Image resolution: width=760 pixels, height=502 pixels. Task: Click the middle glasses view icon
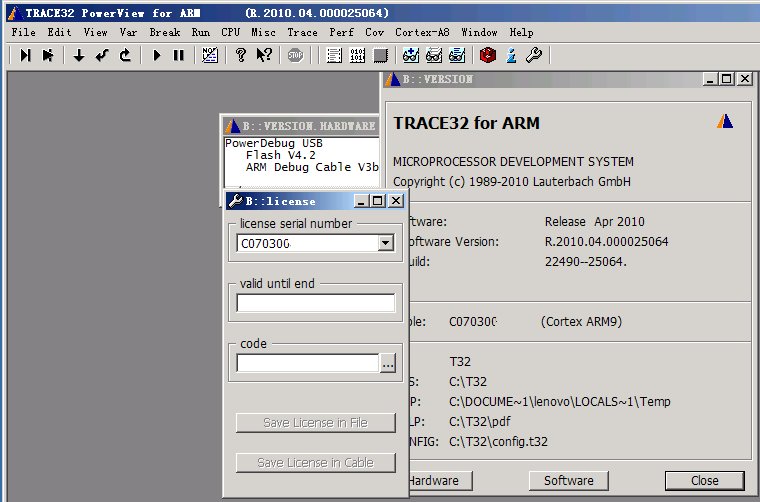click(434, 55)
